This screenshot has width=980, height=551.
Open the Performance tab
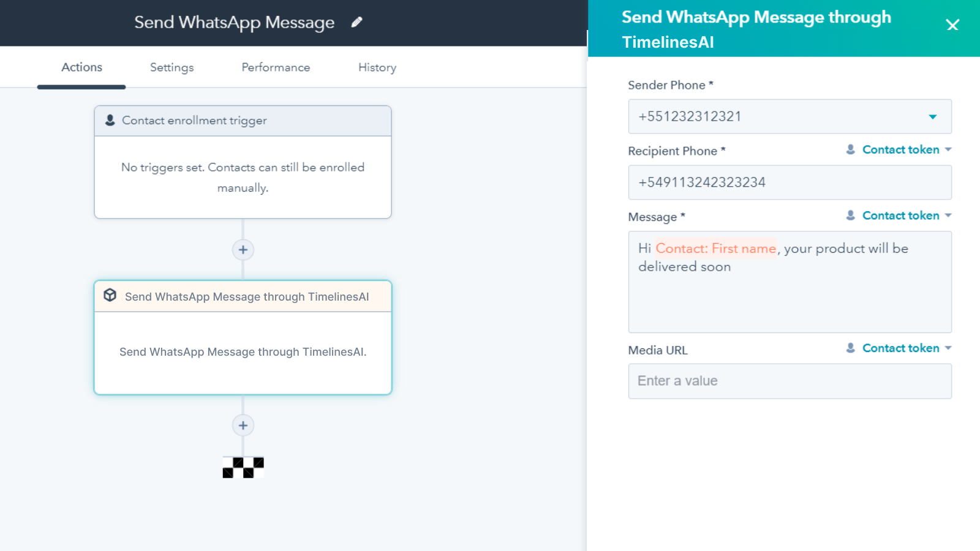(276, 67)
